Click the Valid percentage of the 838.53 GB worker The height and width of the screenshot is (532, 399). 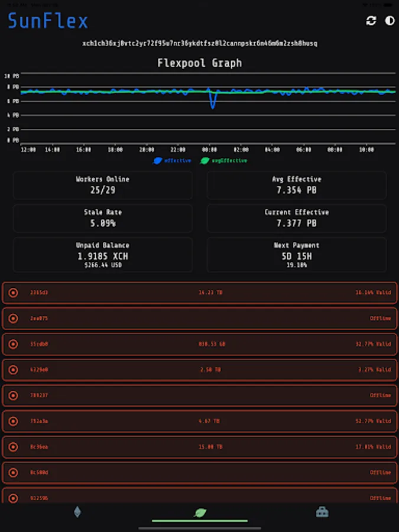373,344
